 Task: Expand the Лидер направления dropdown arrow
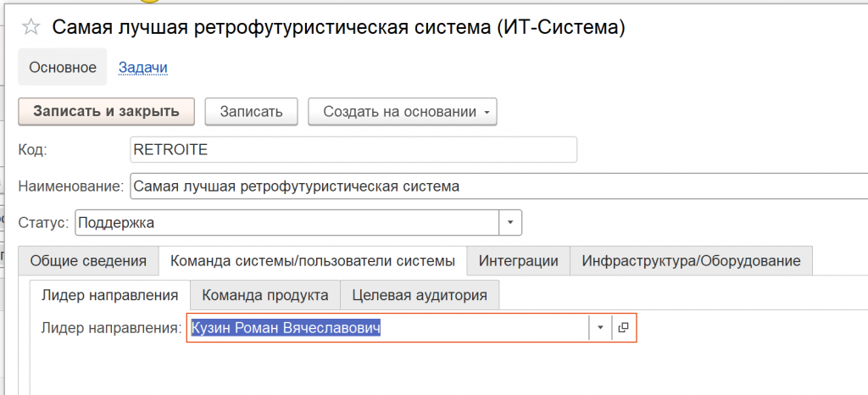[600, 328]
